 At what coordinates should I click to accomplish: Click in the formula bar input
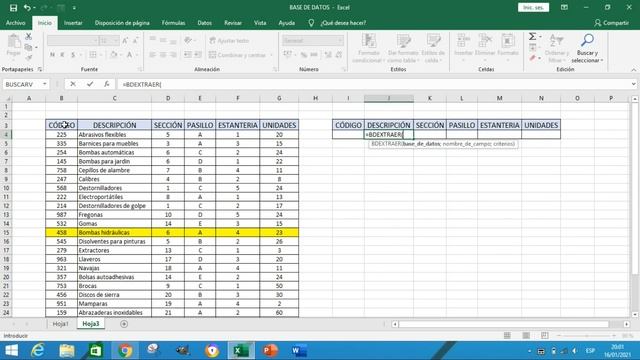[x=373, y=84]
